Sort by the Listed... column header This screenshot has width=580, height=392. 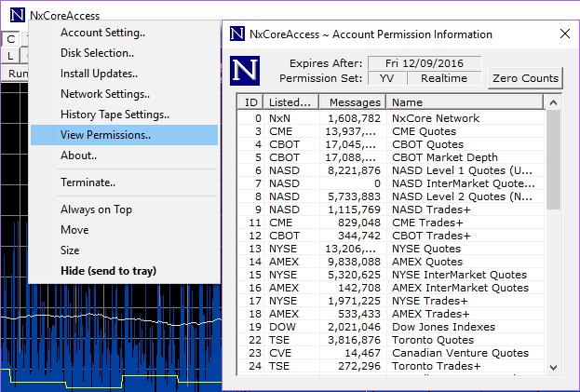(x=291, y=102)
